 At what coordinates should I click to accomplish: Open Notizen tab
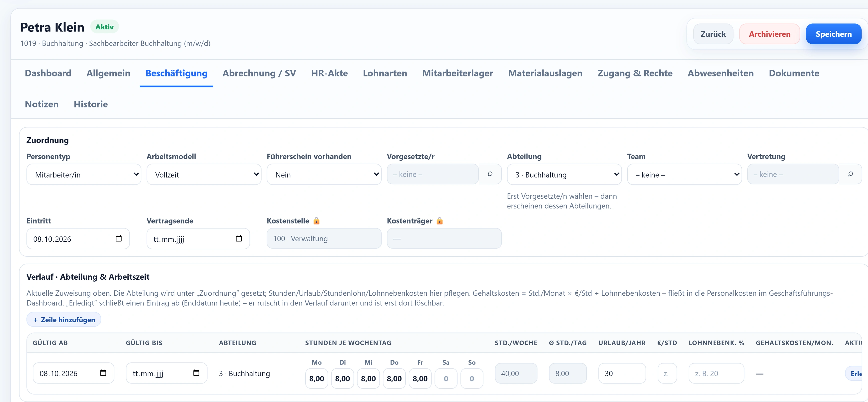42,104
